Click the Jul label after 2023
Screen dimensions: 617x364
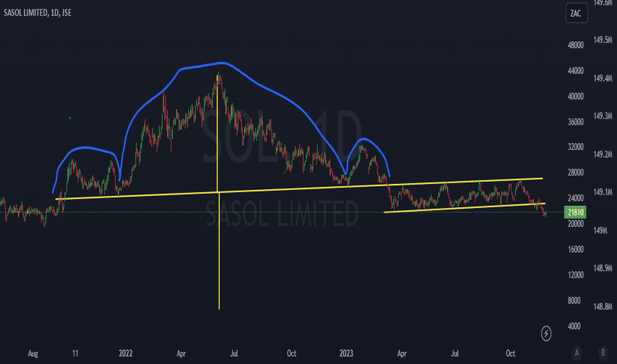455,353
